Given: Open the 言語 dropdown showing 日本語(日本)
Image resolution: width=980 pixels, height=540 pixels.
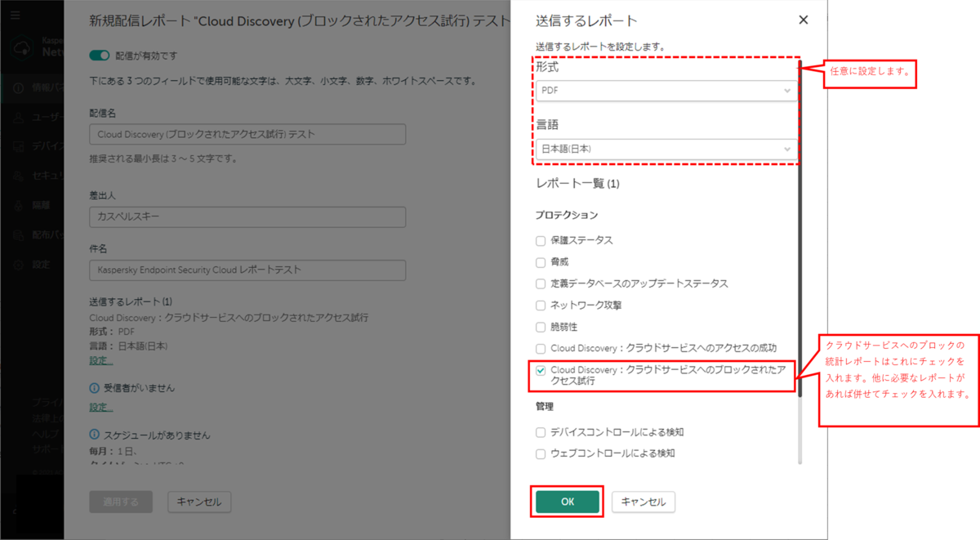Looking at the screenshot, I should (666, 149).
